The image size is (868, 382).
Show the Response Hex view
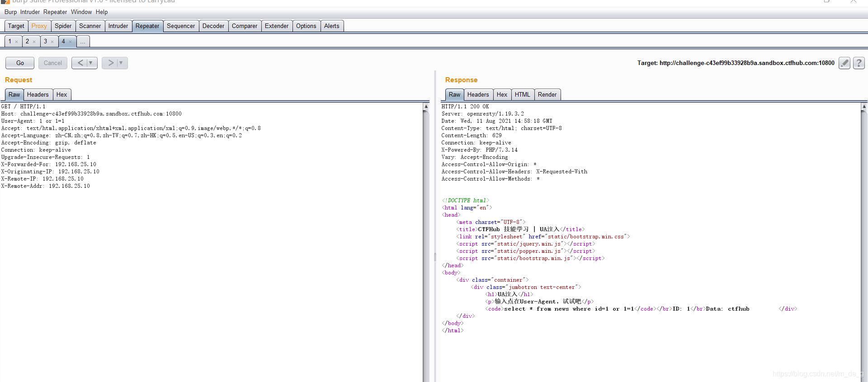pyautogui.click(x=502, y=95)
